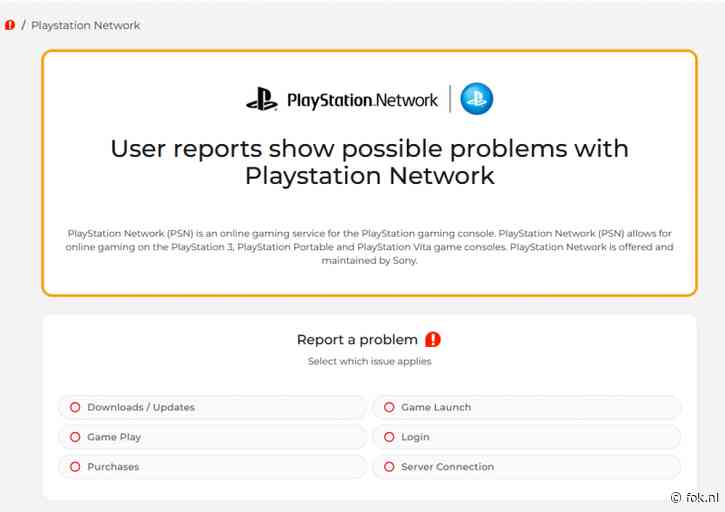The image size is (725, 512).
Task: Open the red alert home icon in the breadcrumb
Action: pos(10,25)
